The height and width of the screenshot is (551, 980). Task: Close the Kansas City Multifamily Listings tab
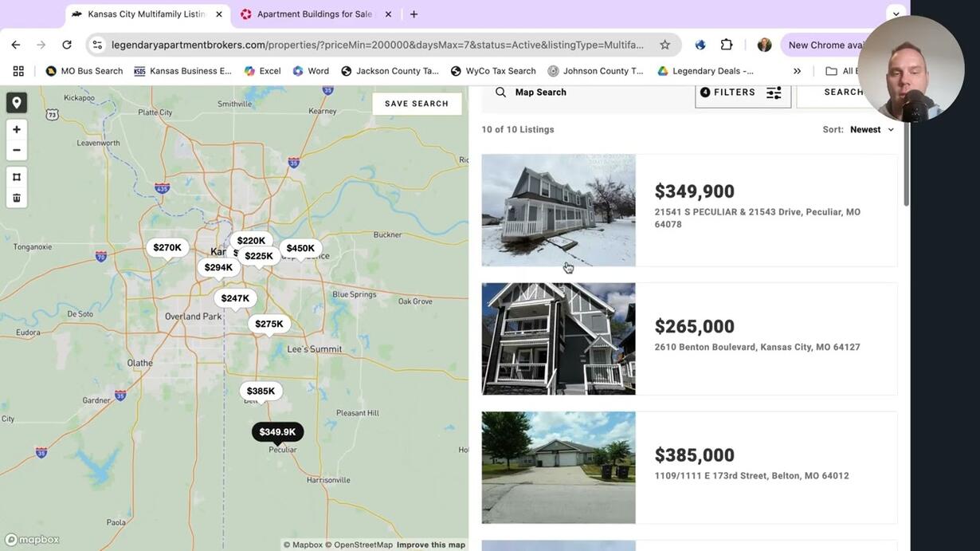coord(219,14)
